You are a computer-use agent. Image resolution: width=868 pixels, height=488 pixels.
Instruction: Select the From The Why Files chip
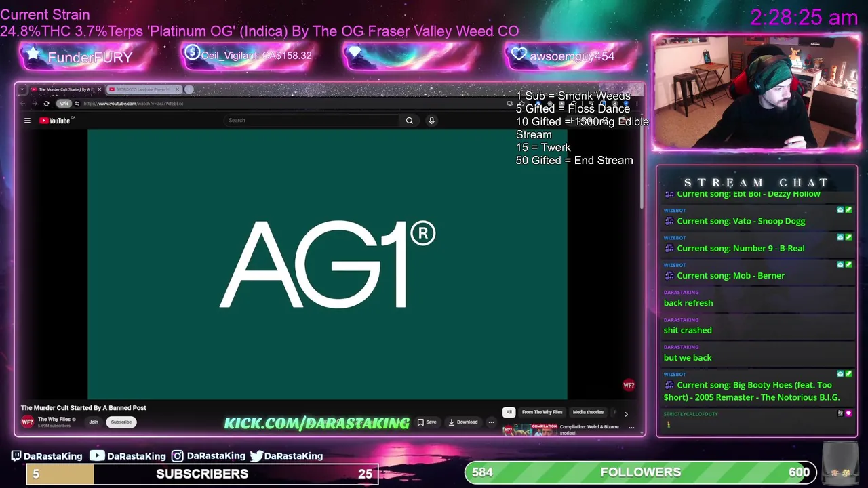tap(542, 412)
